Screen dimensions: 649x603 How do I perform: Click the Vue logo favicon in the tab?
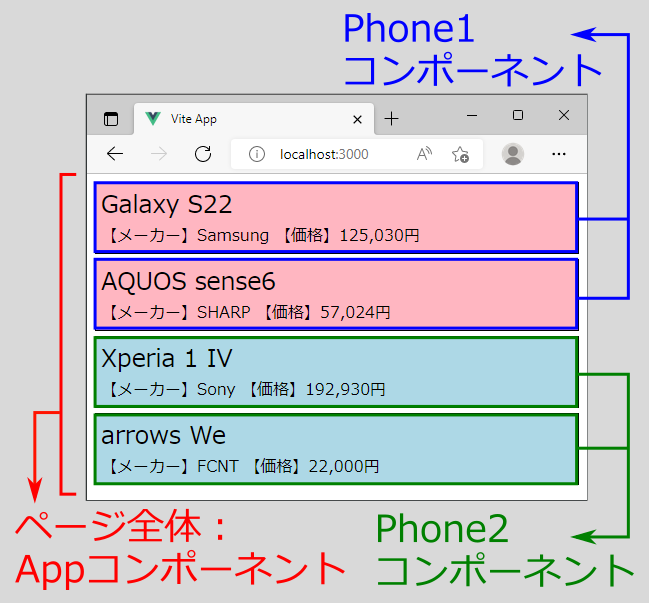153,119
